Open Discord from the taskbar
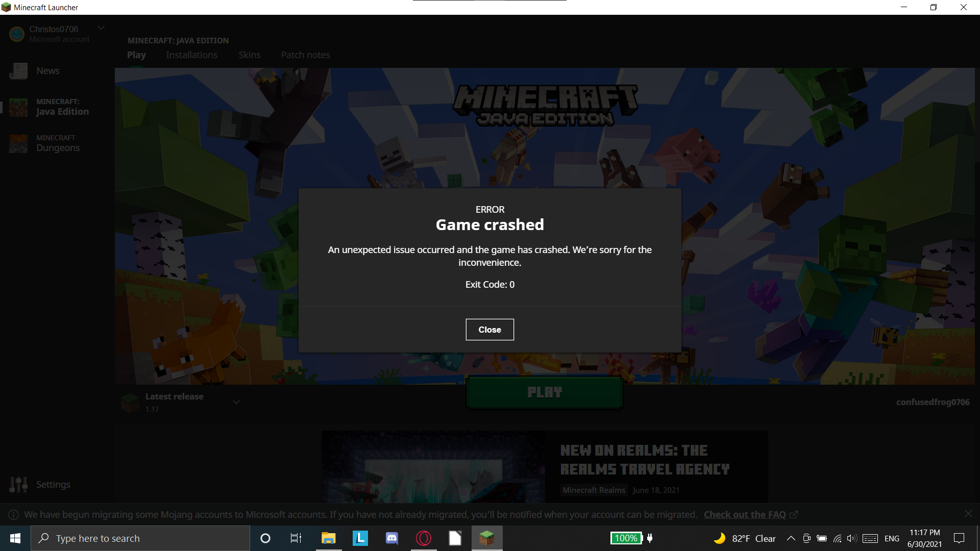980x551 pixels. (391, 538)
